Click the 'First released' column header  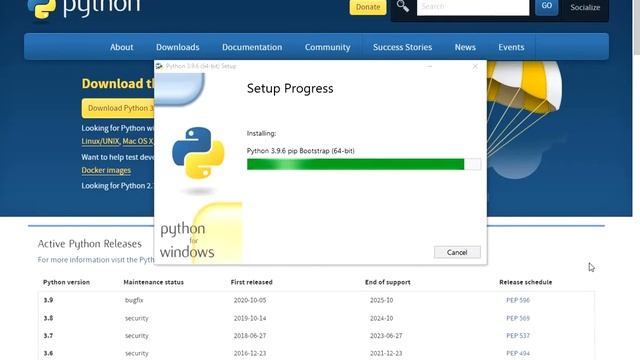click(x=251, y=282)
